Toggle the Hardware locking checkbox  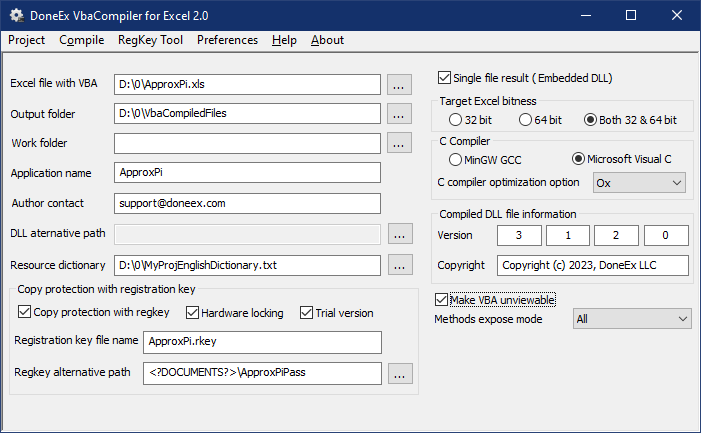tap(192, 312)
